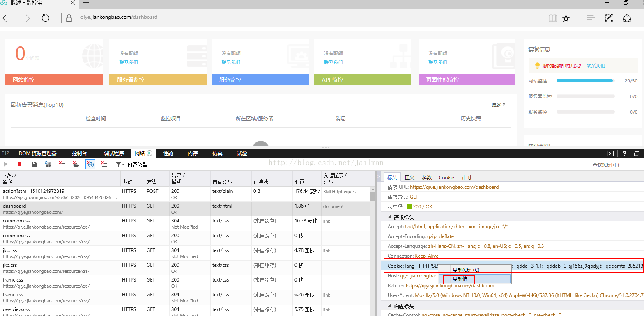Select the 计时 details tab
The image size is (644, 316).
466,177
